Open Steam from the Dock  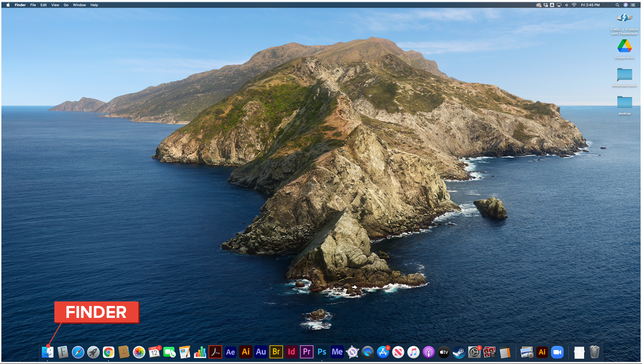(x=459, y=352)
